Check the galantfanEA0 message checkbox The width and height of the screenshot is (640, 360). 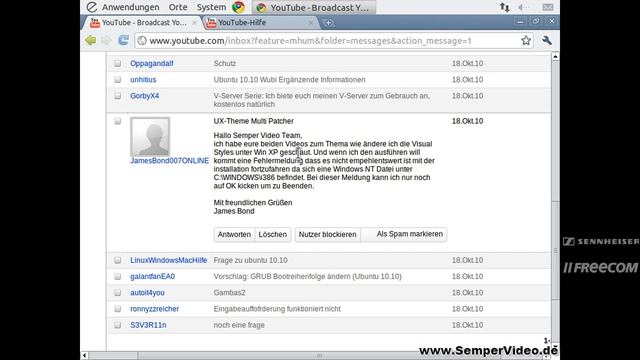[118, 277]
